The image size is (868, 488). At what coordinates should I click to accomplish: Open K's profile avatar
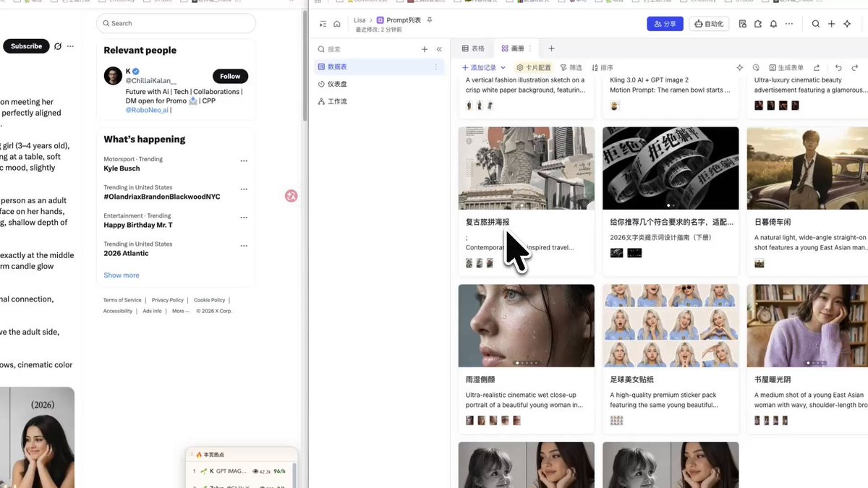(113, 76)
